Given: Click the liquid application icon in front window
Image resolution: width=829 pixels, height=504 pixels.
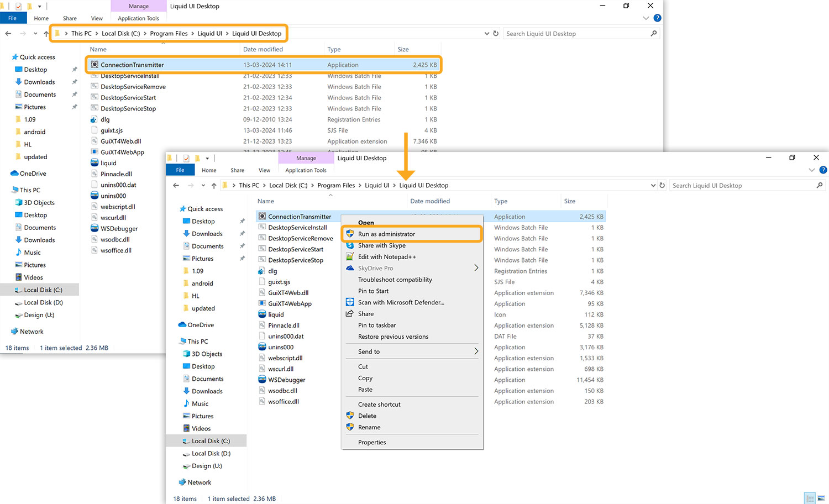Looking at the screenshot, I should [263, 314].
